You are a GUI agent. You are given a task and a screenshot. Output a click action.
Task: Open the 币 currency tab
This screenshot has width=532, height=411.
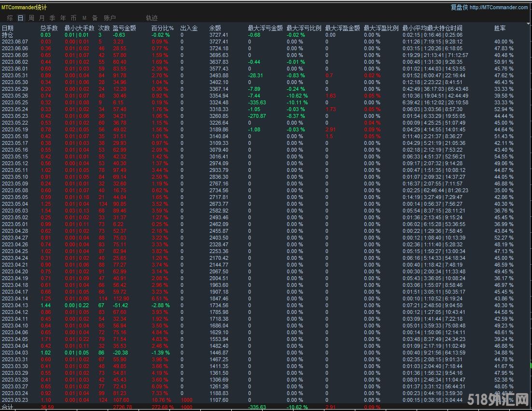coord(73,18)
